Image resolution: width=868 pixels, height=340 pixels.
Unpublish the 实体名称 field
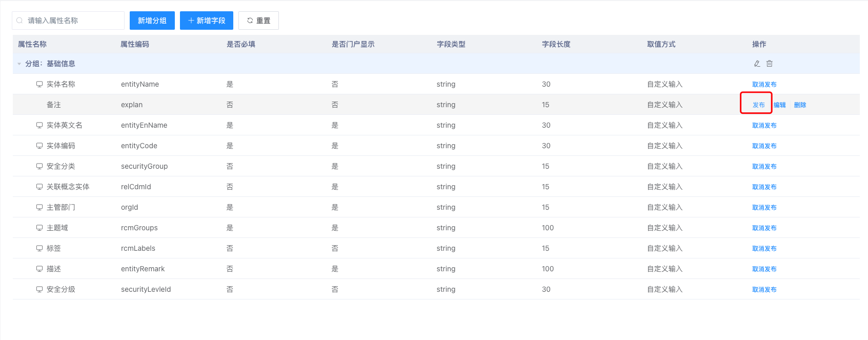pos(764,84)
